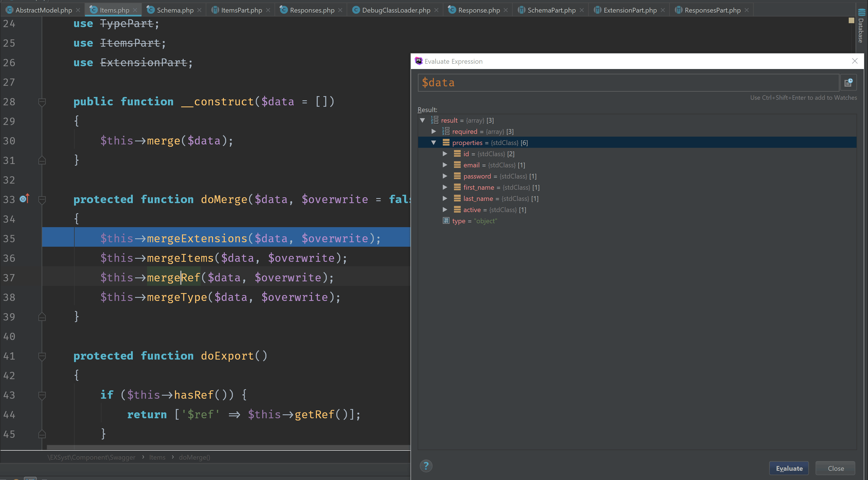Screen dimensions: 868x480
Task: Fold the __construct function at line 28
Action: click(42, 102)
